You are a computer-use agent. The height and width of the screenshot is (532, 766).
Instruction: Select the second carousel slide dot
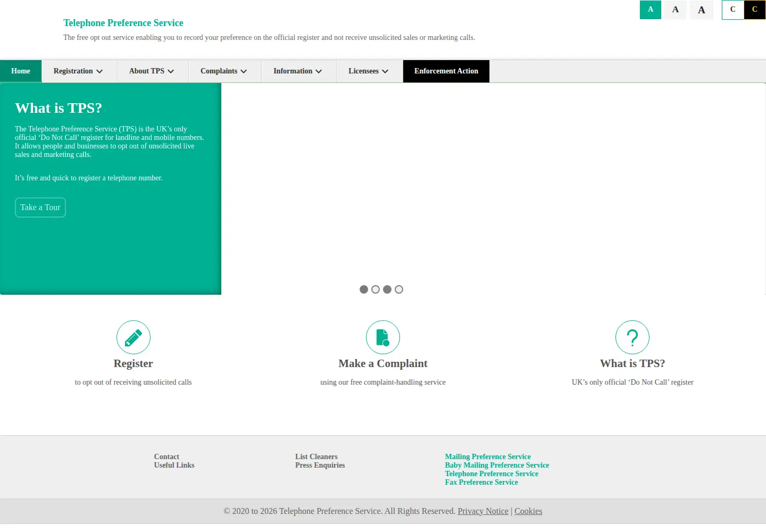(376, 289)
